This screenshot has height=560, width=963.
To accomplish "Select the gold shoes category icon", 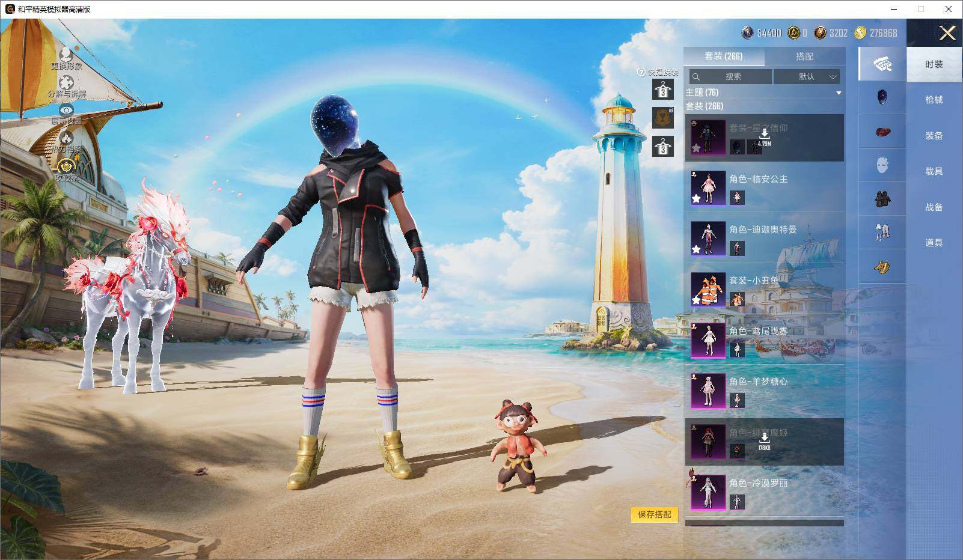I will coord(882,267).
